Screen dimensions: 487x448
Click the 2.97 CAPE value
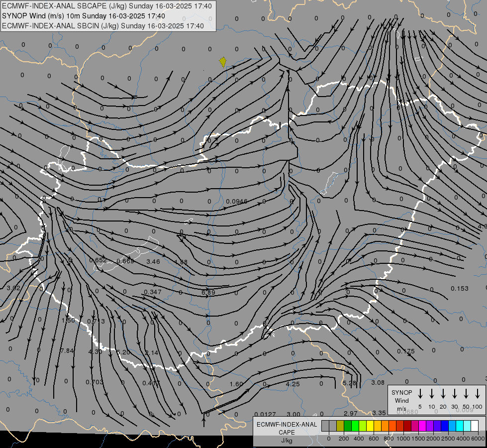coord(351,413)
